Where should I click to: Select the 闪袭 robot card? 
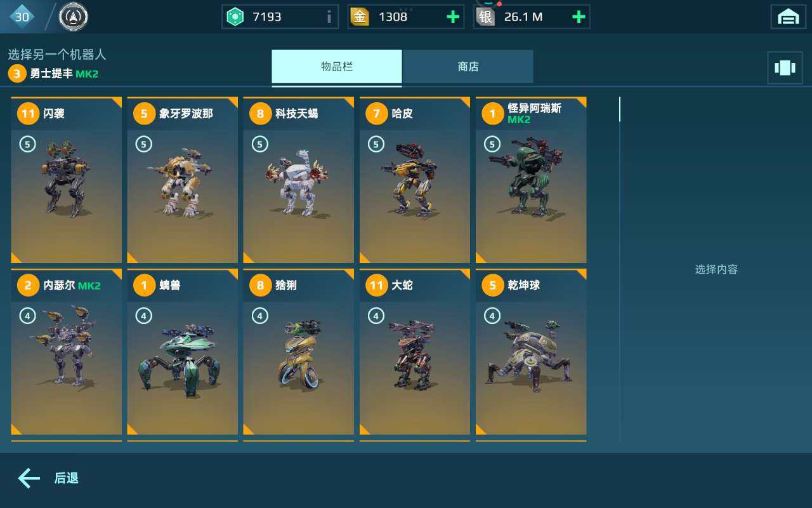coord(67,180)
